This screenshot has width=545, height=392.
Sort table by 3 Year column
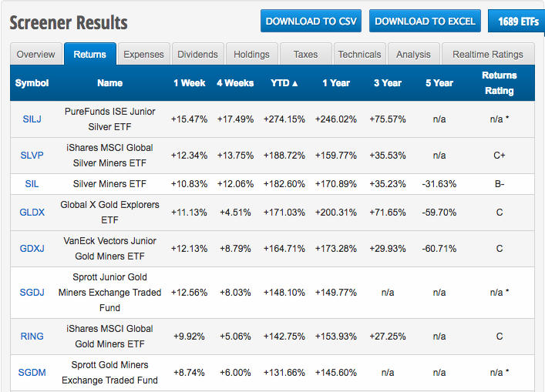388,83
